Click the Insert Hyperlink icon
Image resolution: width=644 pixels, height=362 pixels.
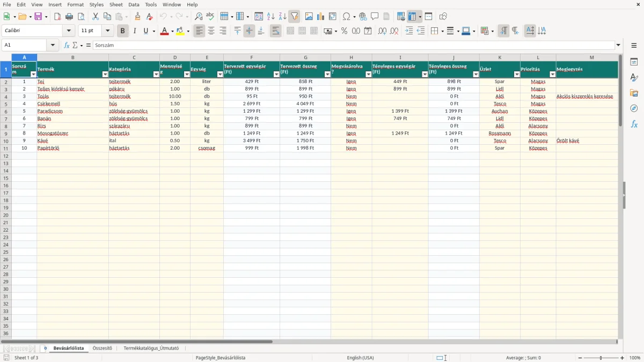pyautogui.click(x=363, y=17)
